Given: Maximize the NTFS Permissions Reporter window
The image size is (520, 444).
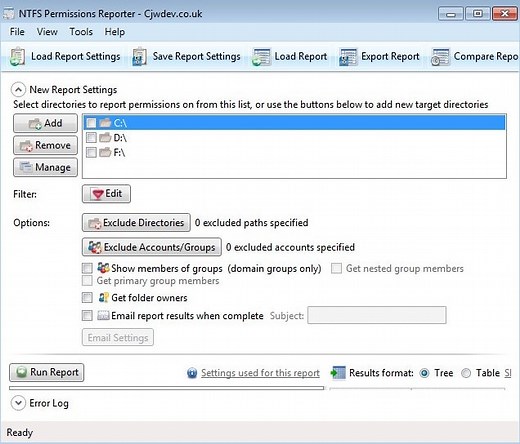Looking at the screenshot, I should 478,14.
